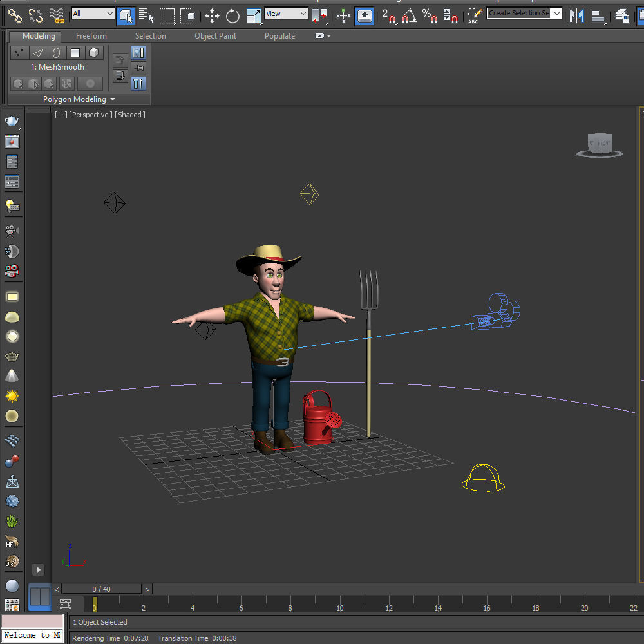
Task: Click the yellow sun light icon
Action: pos(12,396)
